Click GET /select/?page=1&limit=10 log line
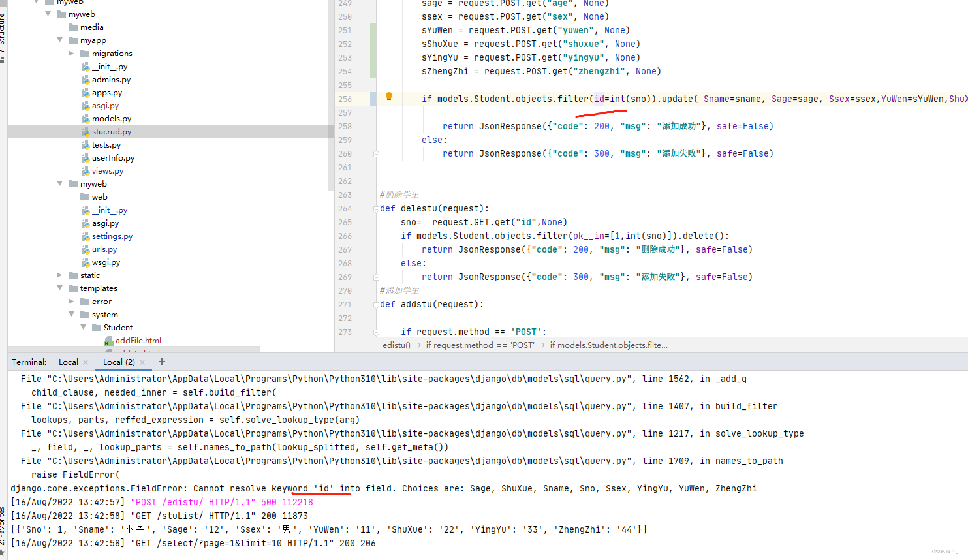 (193, 543)
